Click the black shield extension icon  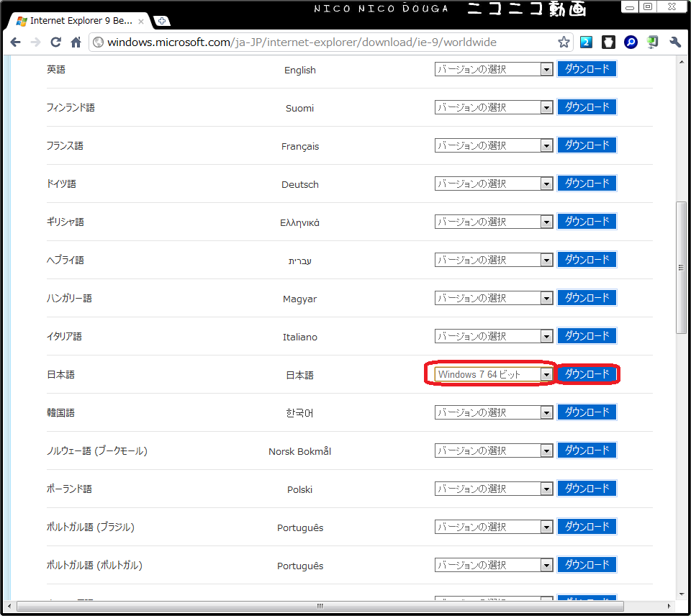click(x=609, y=42)
